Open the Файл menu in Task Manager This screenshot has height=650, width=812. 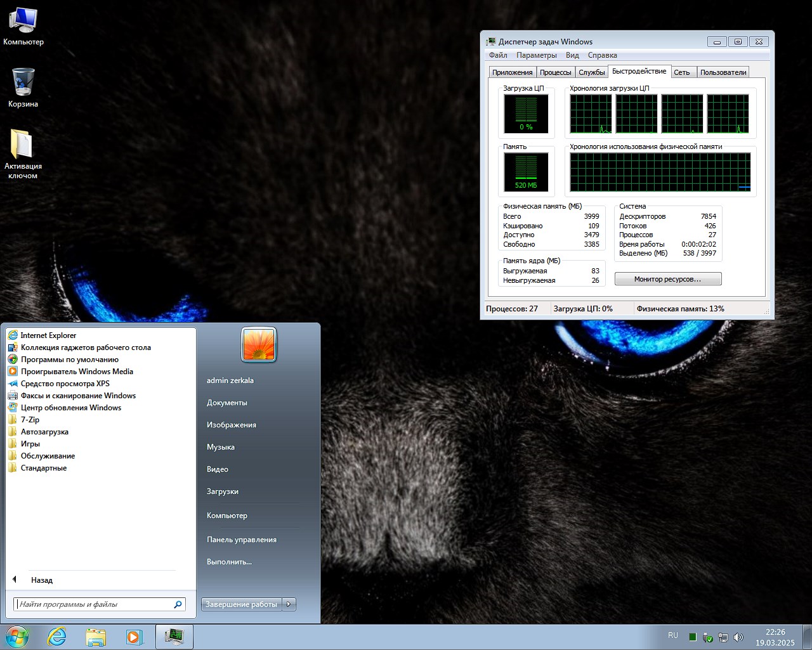click(498, 55)
